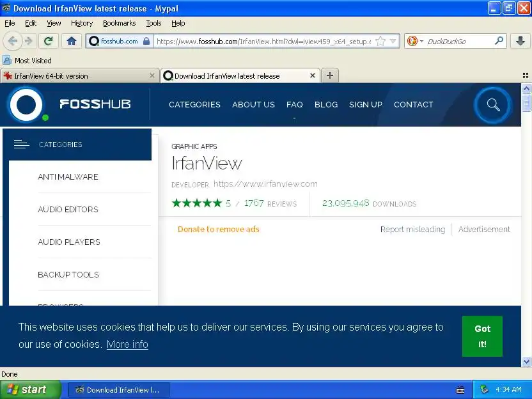Open a new tab with plus button
The image size is (532, 399).
[330, 75]
